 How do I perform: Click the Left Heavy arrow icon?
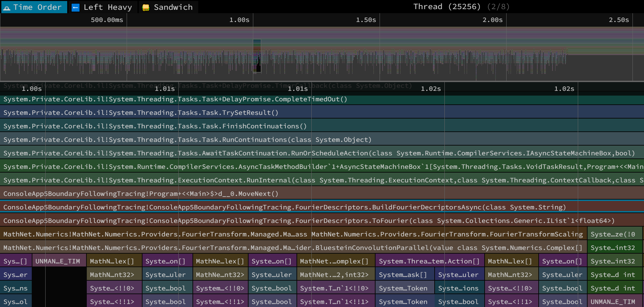[x=76, y=7]
